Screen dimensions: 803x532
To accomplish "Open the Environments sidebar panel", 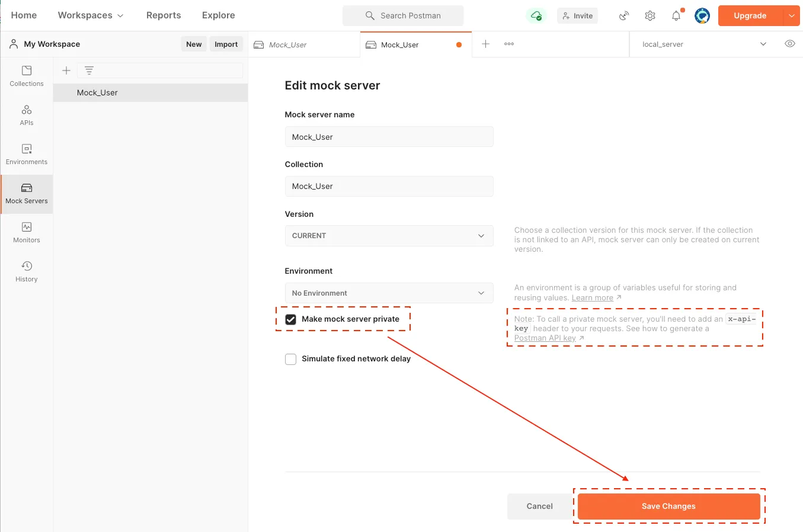I will (x=27, y=155).
